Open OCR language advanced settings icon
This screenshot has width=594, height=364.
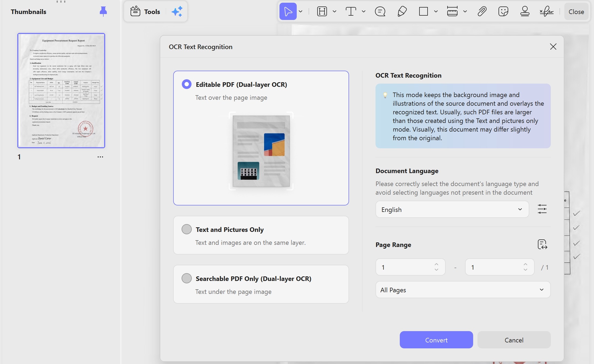[x=542, y=209]
